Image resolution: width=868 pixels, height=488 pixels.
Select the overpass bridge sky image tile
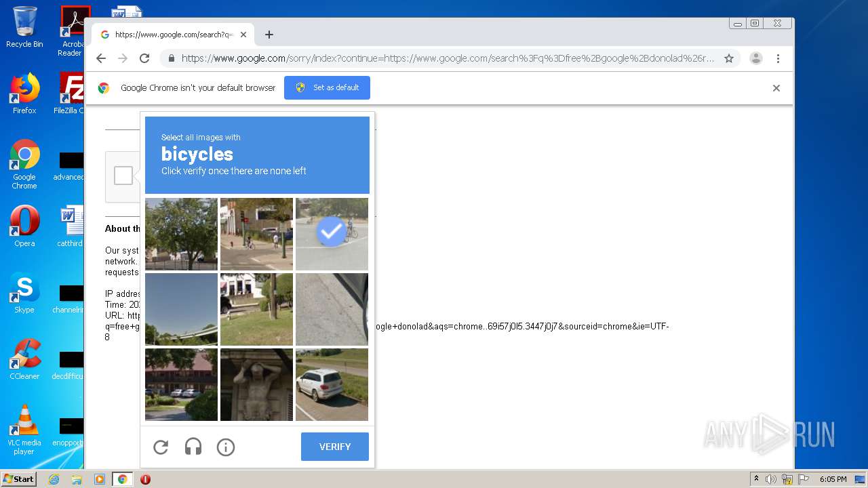(181, 309)
